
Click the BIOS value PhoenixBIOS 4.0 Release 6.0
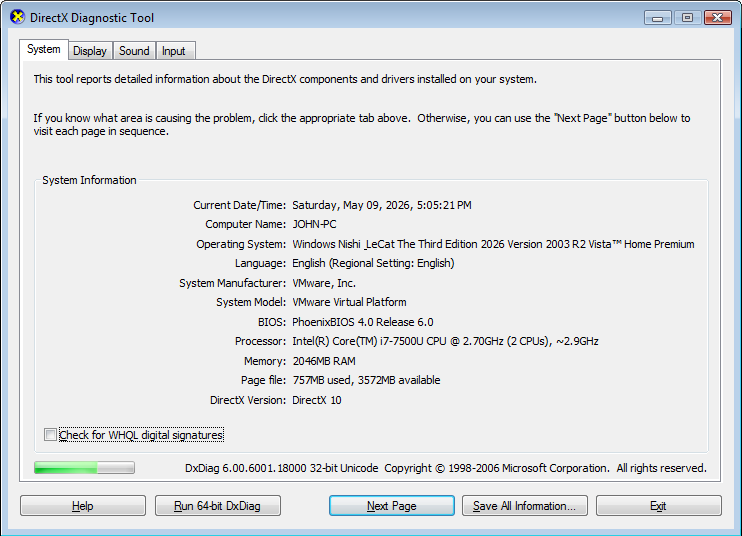coord(362,322)
